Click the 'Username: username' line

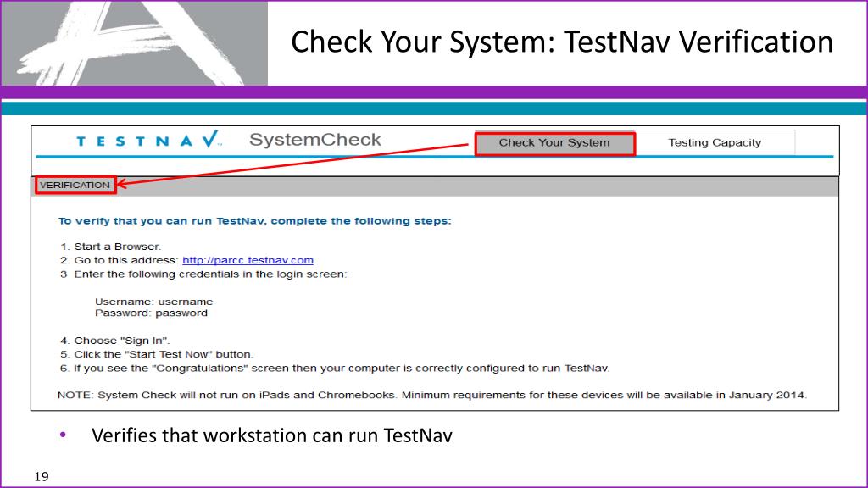click(154, 302)
